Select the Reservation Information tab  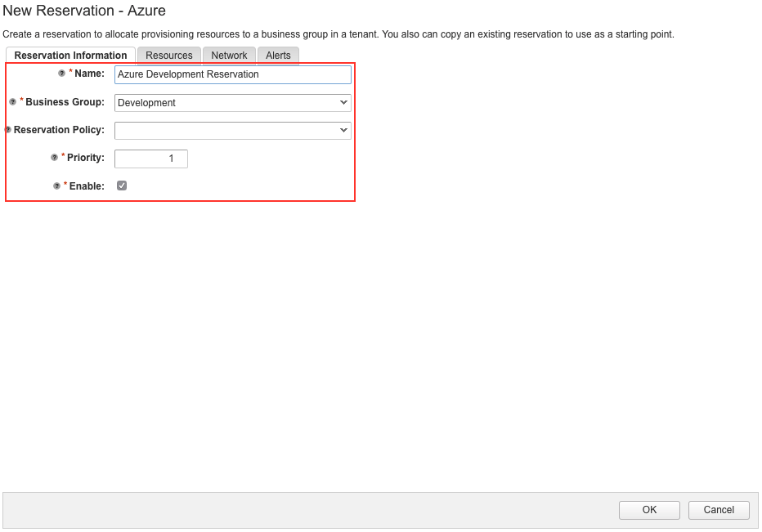70,56
